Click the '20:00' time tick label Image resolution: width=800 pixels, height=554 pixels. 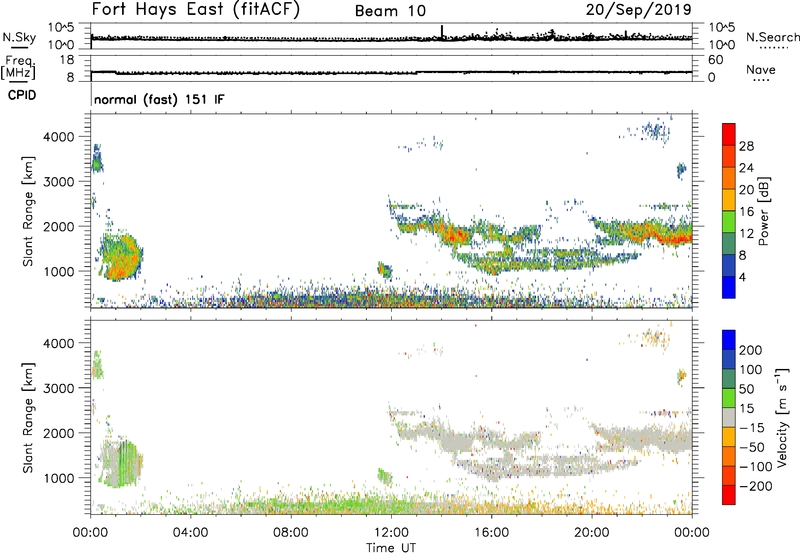coord(592,533)
